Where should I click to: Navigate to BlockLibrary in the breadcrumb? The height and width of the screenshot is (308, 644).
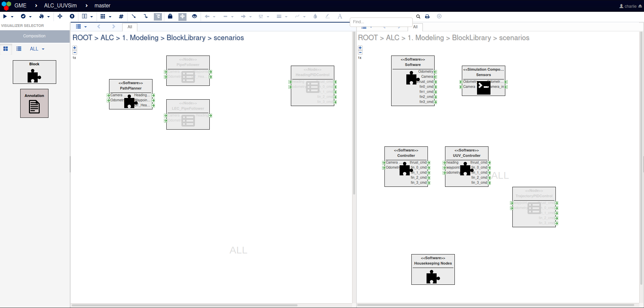(185, 38)
